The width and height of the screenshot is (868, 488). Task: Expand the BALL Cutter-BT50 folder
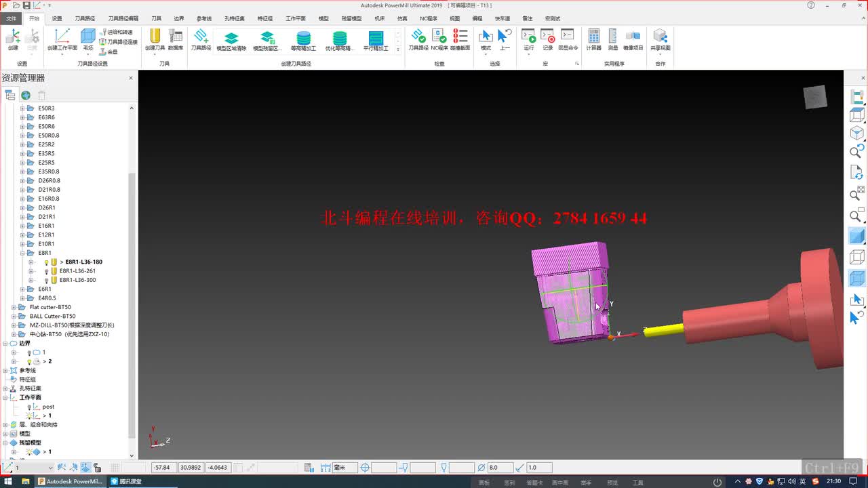point(14,316)
